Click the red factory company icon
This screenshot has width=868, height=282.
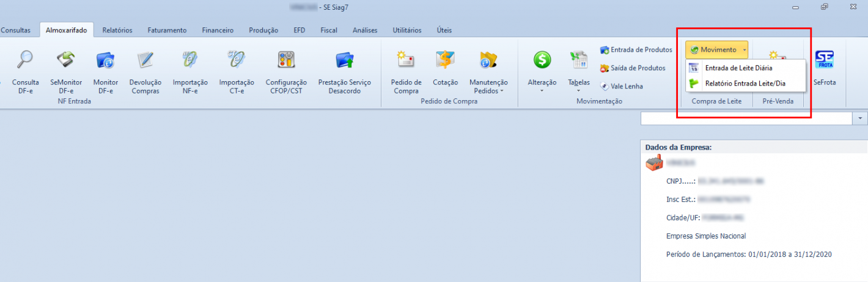pos(654,162)
